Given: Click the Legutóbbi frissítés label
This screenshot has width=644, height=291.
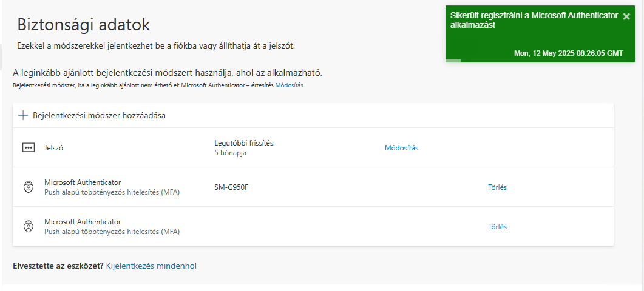Looking at the screenshot, I should 245,143.
